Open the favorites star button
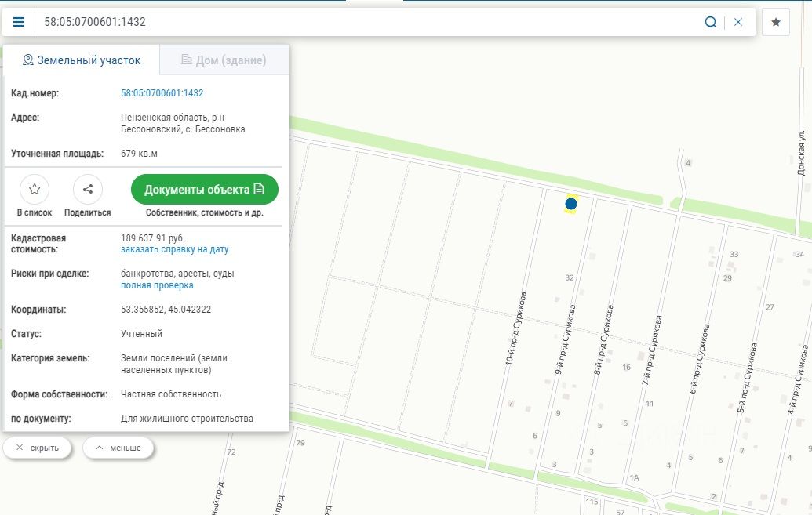 point(776,22)
